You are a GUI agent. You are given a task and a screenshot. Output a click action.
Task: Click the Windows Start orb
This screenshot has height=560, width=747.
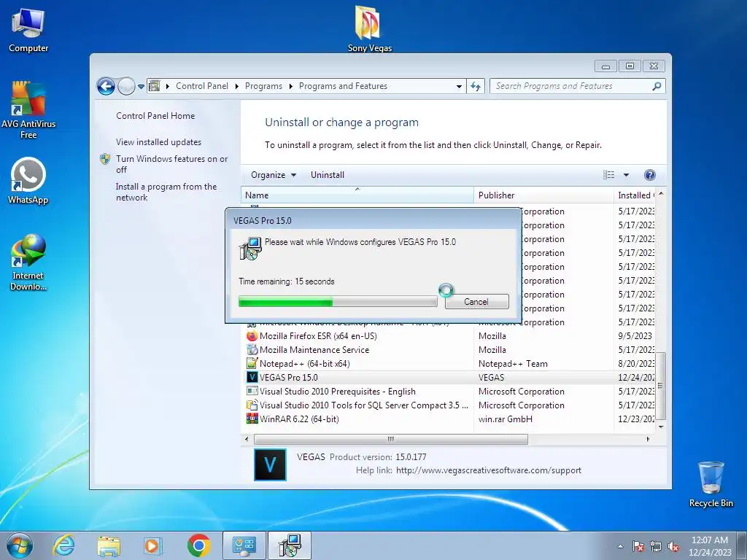(20, 545)
